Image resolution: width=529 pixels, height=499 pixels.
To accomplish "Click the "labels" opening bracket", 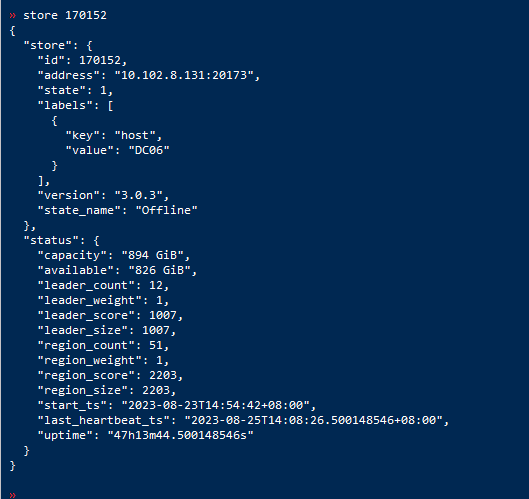I will click(x=110, y=106).
